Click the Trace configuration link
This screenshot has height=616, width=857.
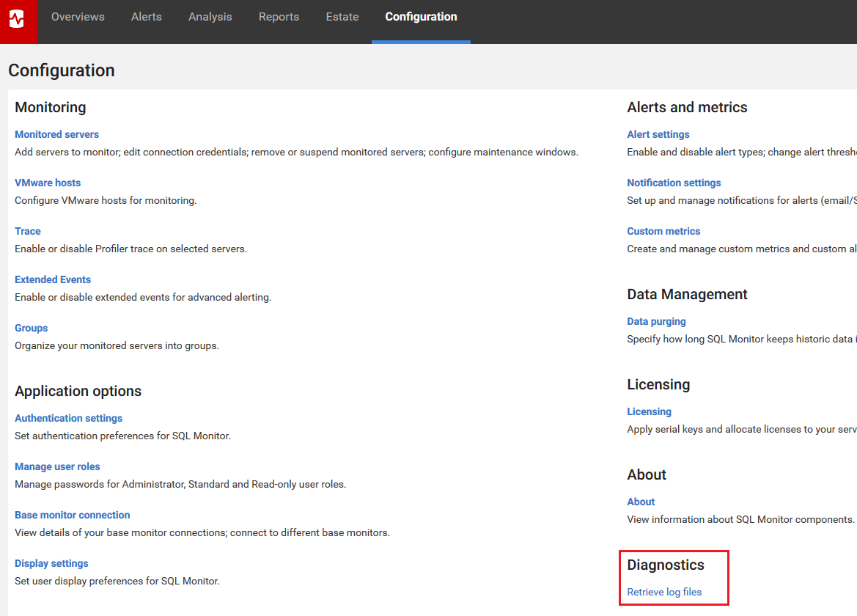pyautogui.click(x=28, y=232)
